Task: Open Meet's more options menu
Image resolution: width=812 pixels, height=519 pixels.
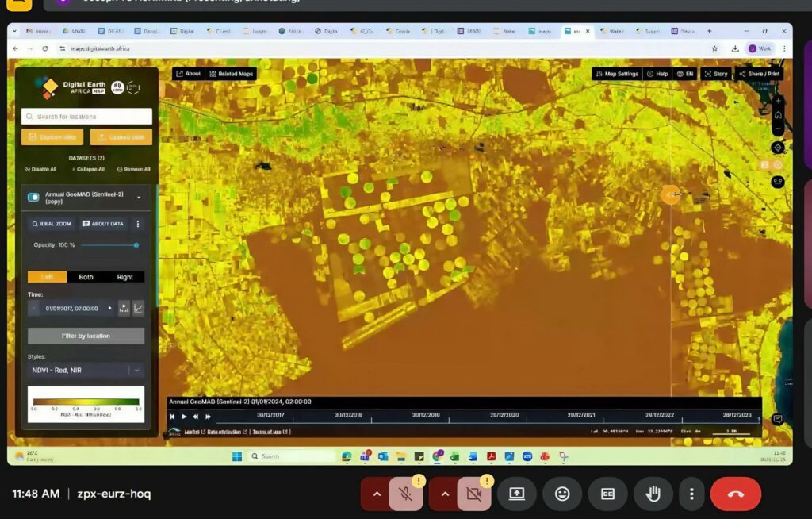Action: [692, 494]
